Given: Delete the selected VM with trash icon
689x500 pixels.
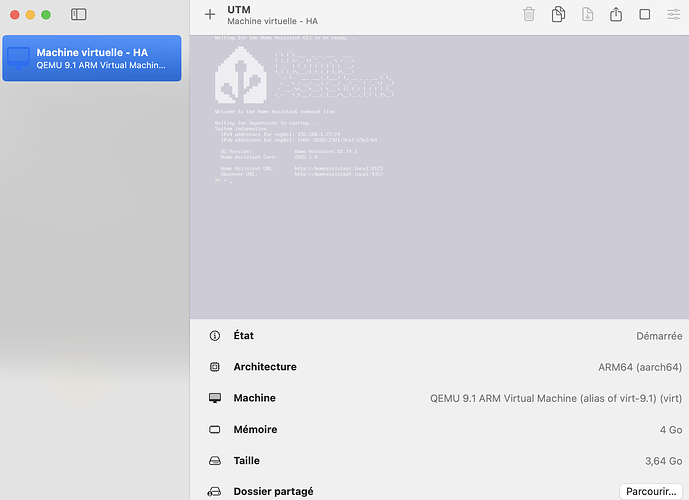Looking at the screenshot, I should tap(529, 14).
